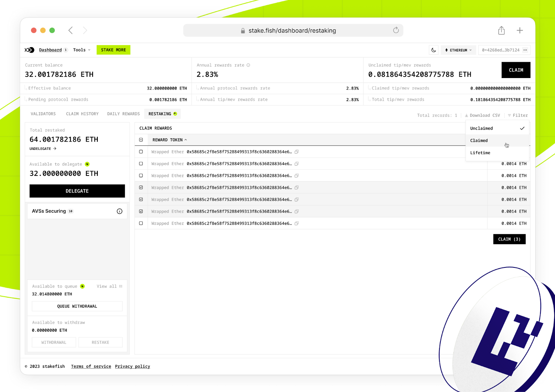This screenshot has height=392, width=555.
Task: Click the 64.001782186 ETH total restaked value
Action: [64, 139]
